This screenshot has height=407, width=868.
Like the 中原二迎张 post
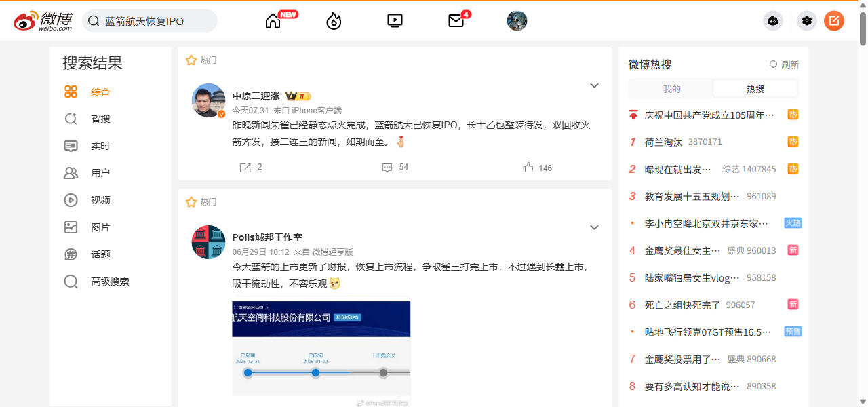pyautogui.click(x=528, y=167)
